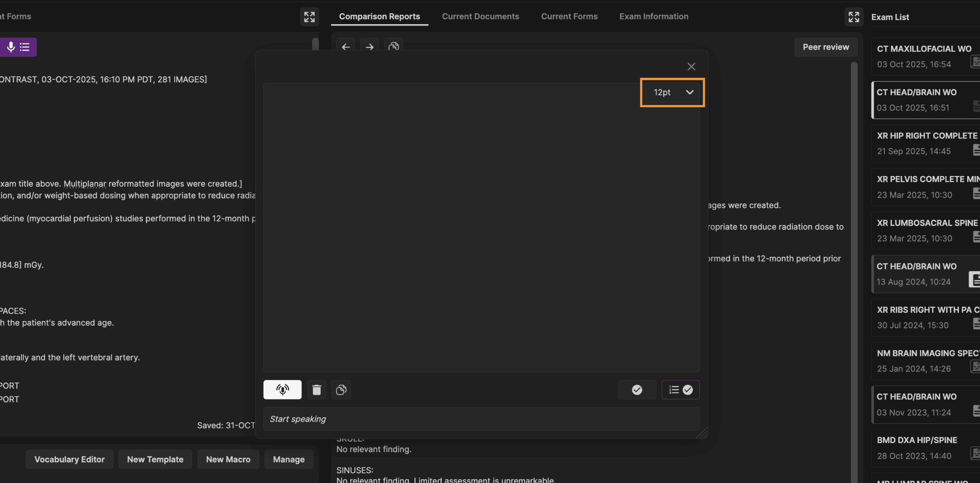
Task: Switch to Current Documents tab
Action: coord(480,16)
